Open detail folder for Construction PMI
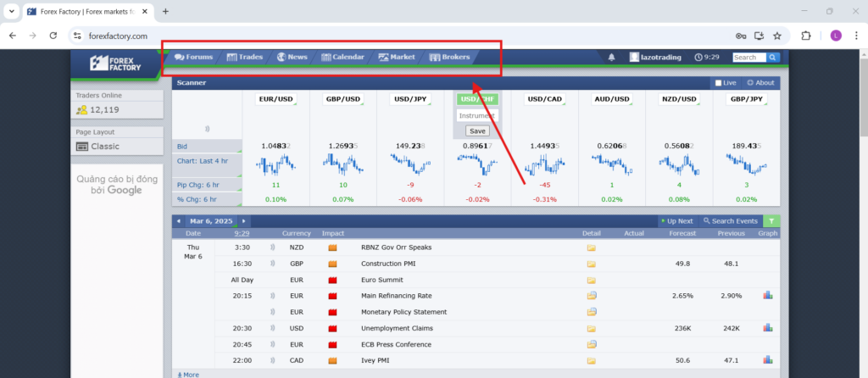This screenshot has width=868, height=378. coord(591,264)
